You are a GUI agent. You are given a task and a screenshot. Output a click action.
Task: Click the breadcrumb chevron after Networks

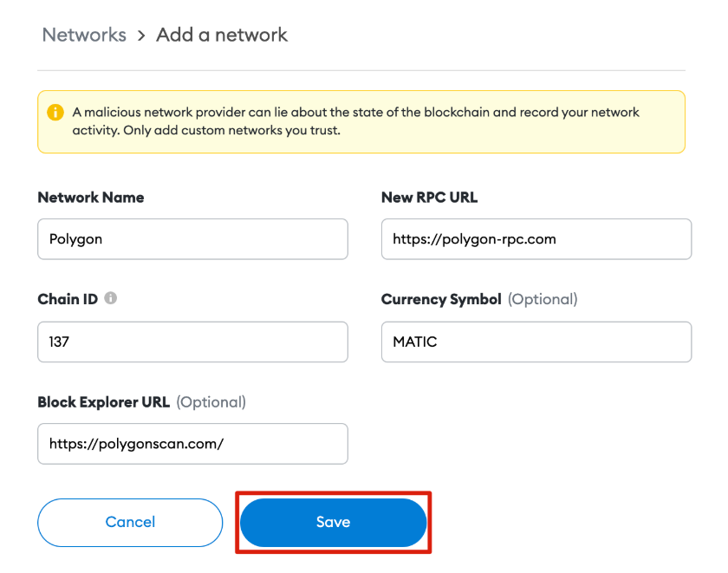coord(141,36)
